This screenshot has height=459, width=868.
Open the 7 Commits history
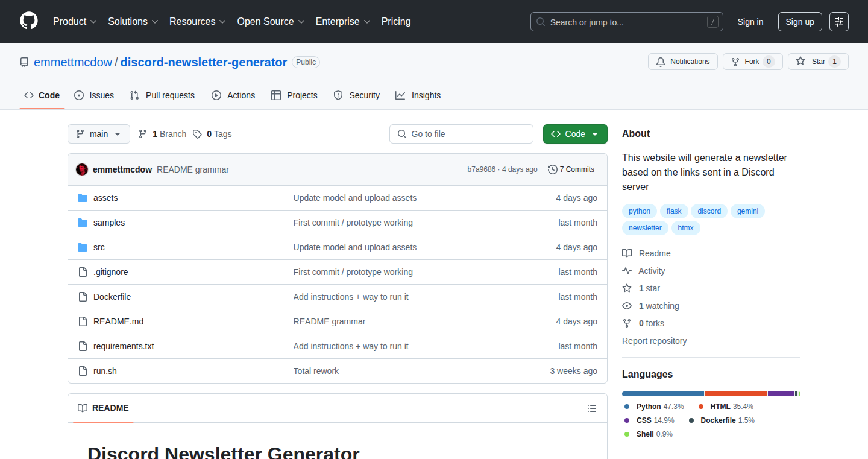(x=571, y=169)
